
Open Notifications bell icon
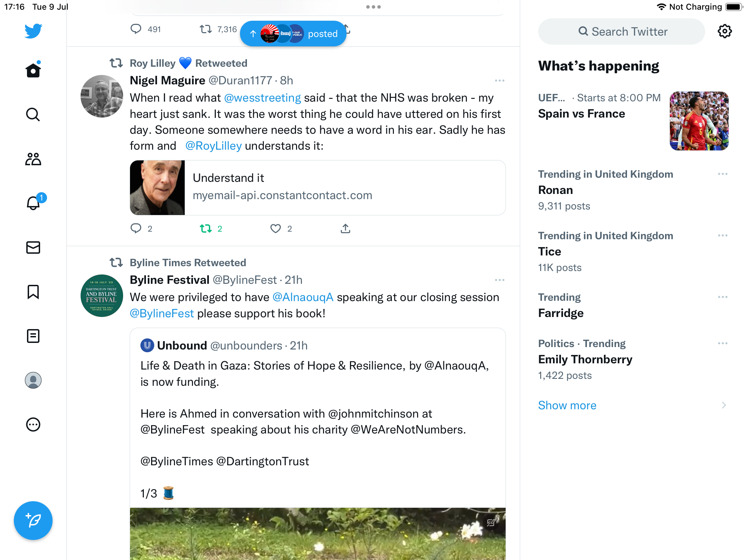click(x=33, y=203)
